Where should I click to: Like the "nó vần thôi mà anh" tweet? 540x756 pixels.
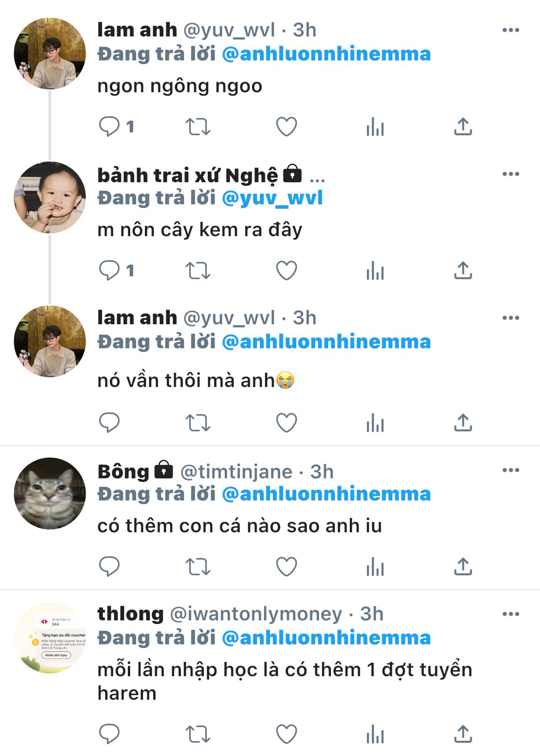286,423
